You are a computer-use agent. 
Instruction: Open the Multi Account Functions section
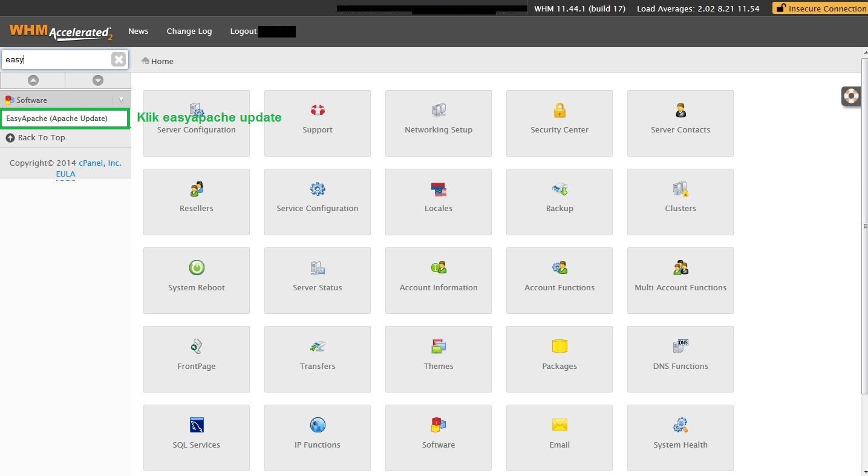pyautogui.click(x=680, y=281)
